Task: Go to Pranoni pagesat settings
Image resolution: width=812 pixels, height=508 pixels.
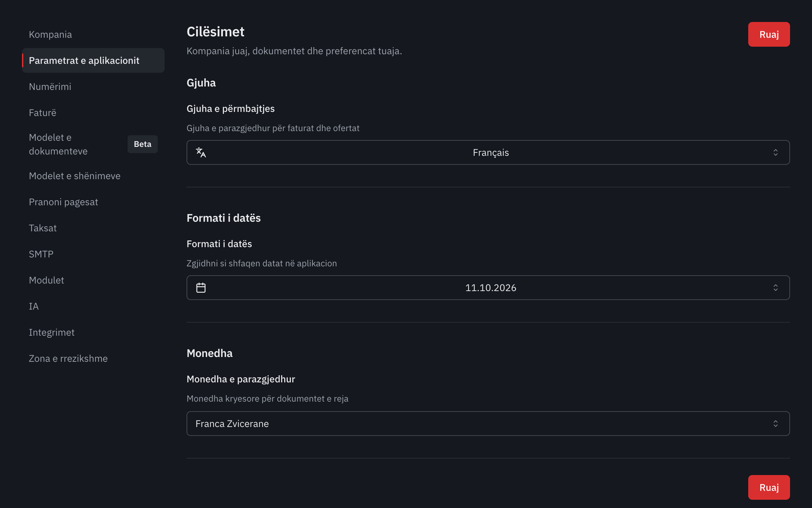Action: [x=93, y=202]
